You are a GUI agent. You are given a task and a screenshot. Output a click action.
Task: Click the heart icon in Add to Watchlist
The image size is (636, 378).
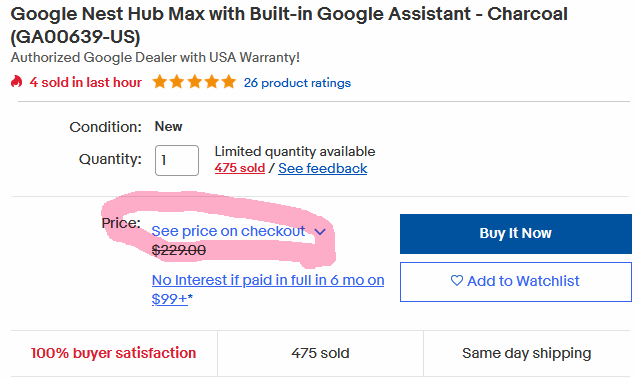457,280
